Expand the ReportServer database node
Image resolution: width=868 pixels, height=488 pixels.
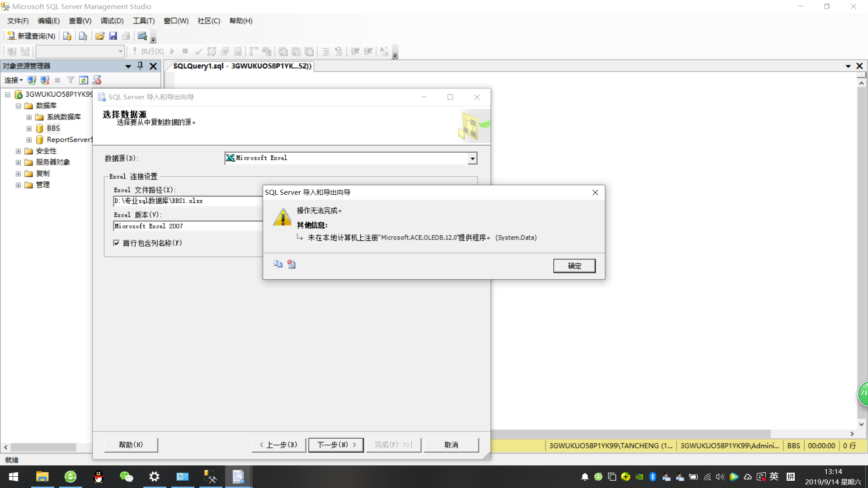click(29, 140)
